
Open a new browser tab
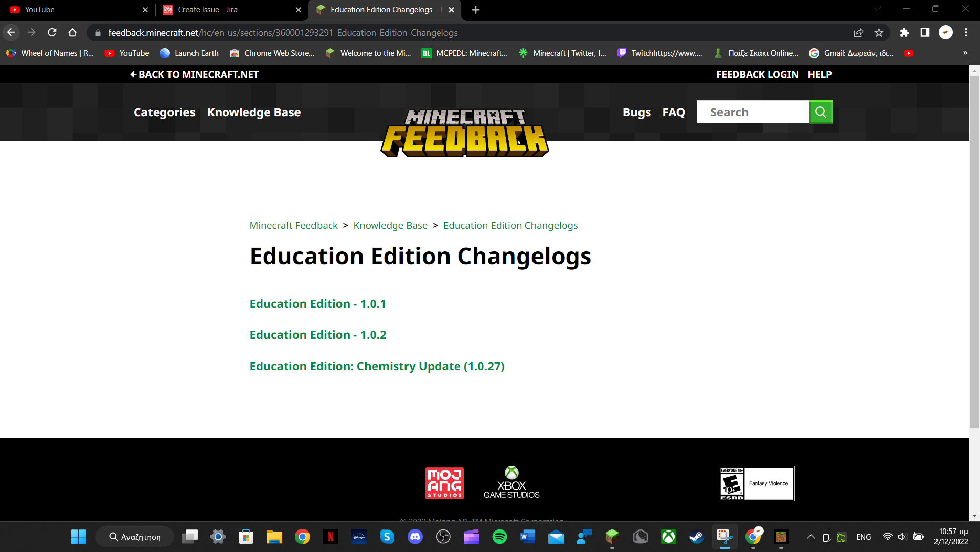(x=476, y=10)
